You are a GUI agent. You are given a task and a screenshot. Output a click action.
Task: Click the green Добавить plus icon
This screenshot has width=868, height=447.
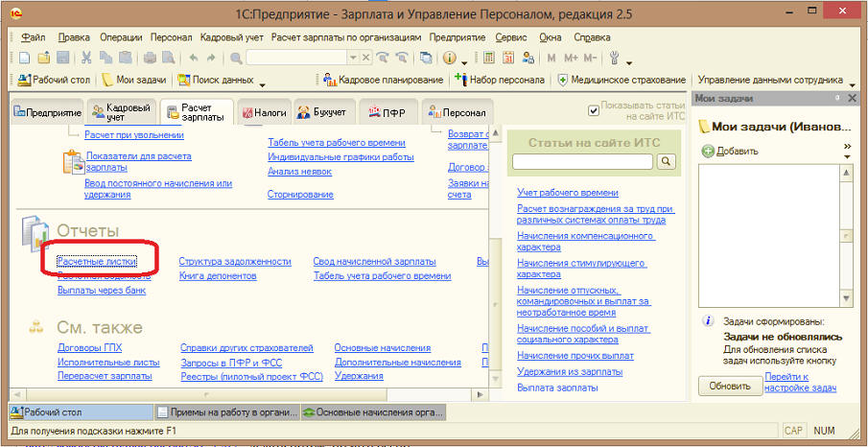pyautogui.click(x=708, y=152)
